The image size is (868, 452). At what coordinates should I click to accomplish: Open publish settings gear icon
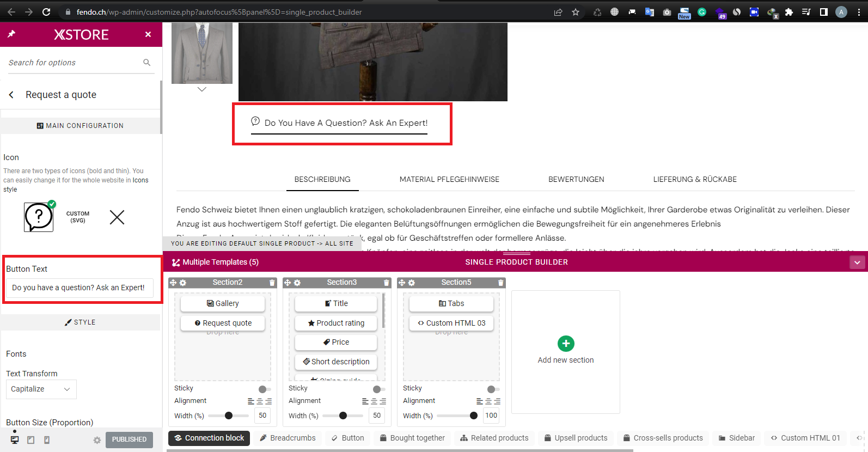[x=97, y=440]
